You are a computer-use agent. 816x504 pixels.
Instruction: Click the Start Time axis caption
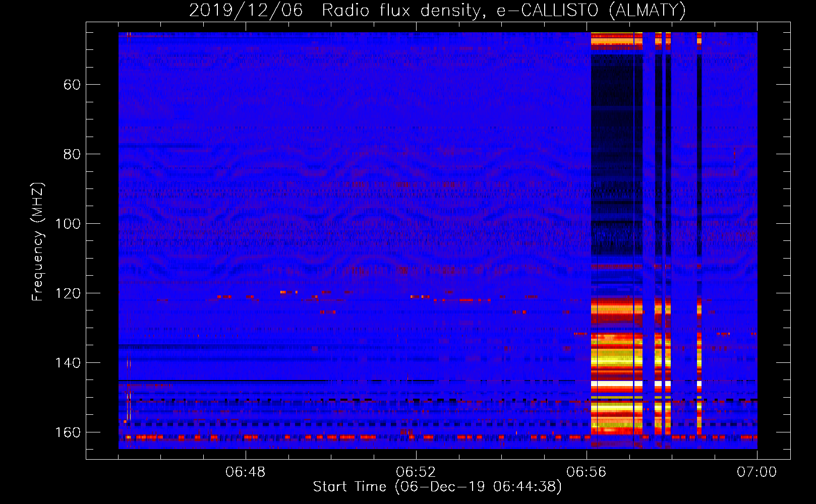click(x=437, y=487)
